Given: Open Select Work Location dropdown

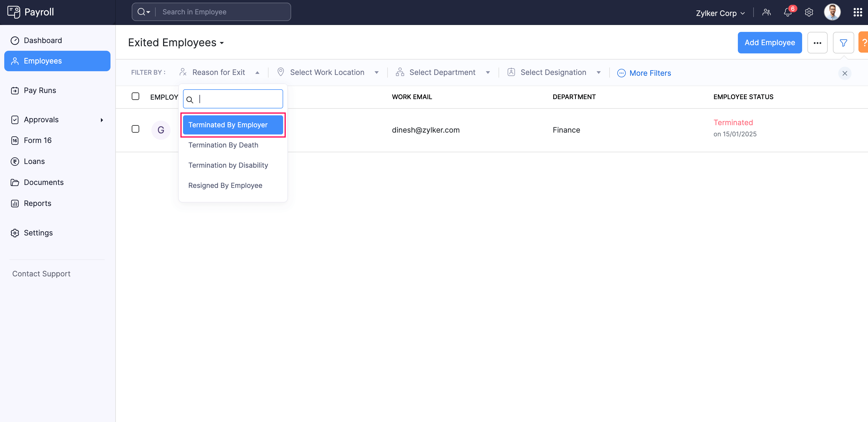Looking at the screenshot, I should [327, 73].
